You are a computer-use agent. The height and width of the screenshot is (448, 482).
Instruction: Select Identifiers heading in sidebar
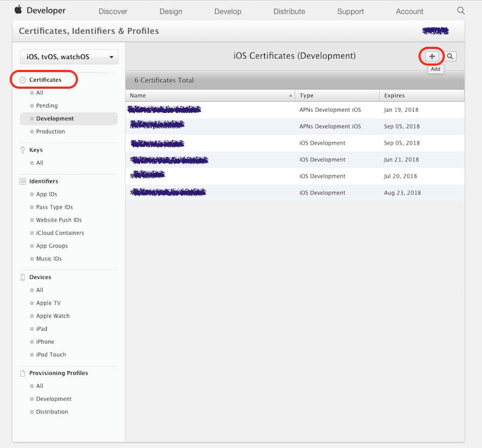[x=44, y=181]
